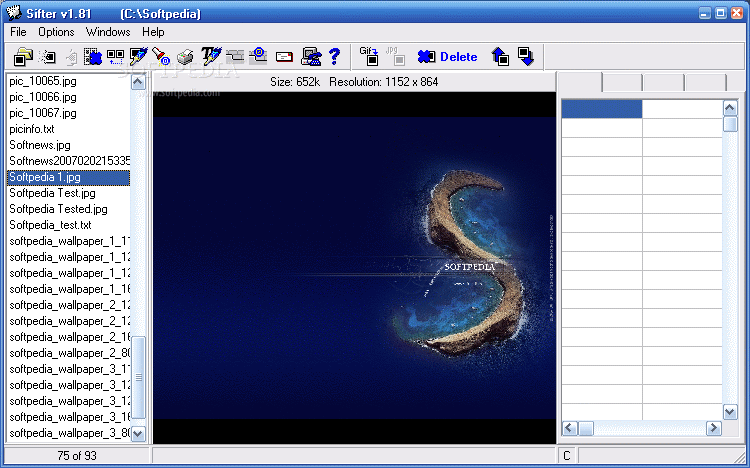The width and height of the screenshot is (750, 468).
Task: Select softpedia_wallpaper_2_80 file entry
Action: [x=68, y=353]
